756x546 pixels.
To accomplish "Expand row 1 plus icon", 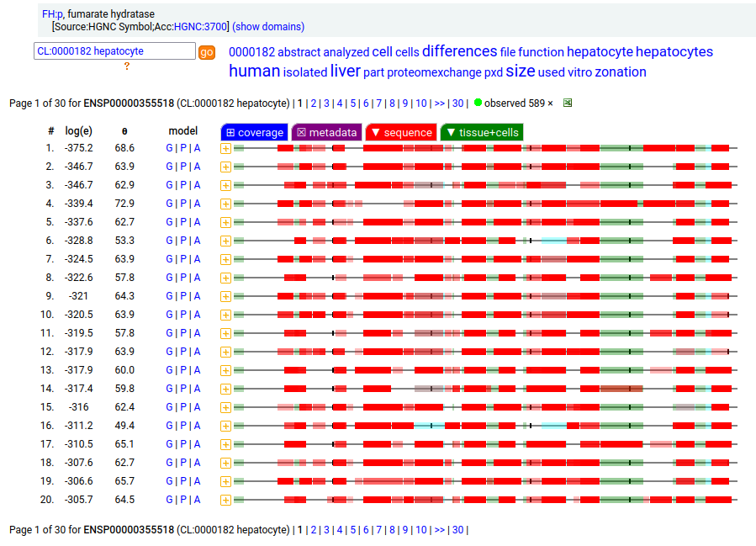I will tap(225, 149).
